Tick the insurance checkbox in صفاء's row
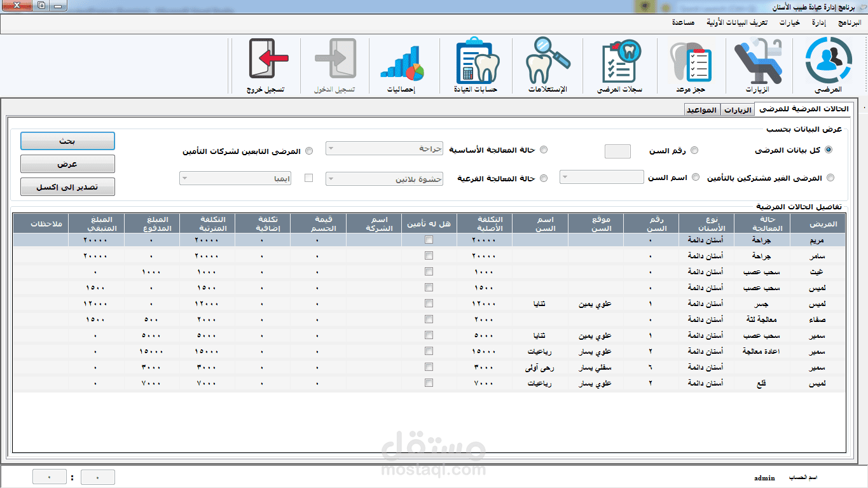The width and height of the screenshot is (868, 488). coord(429,319)
